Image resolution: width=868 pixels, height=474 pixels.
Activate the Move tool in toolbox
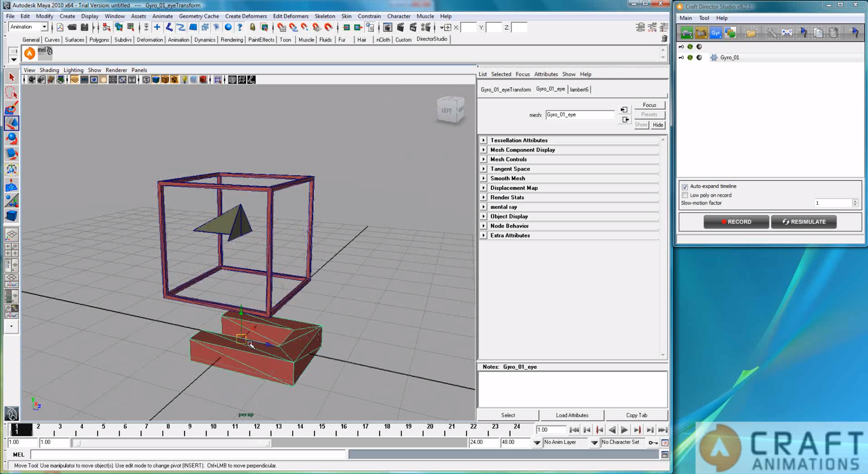coord(11,123)
